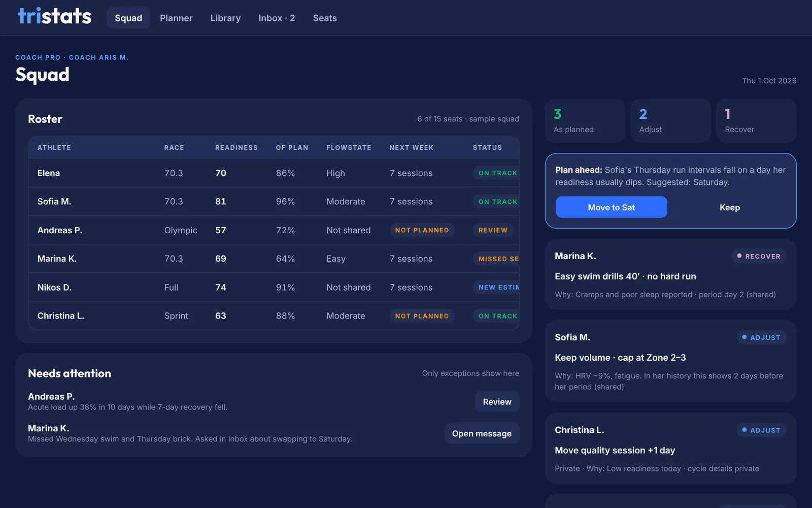Open the Squad tab
Image resolution: width=812 pixels, height=508 pixels.
[128, 18]
